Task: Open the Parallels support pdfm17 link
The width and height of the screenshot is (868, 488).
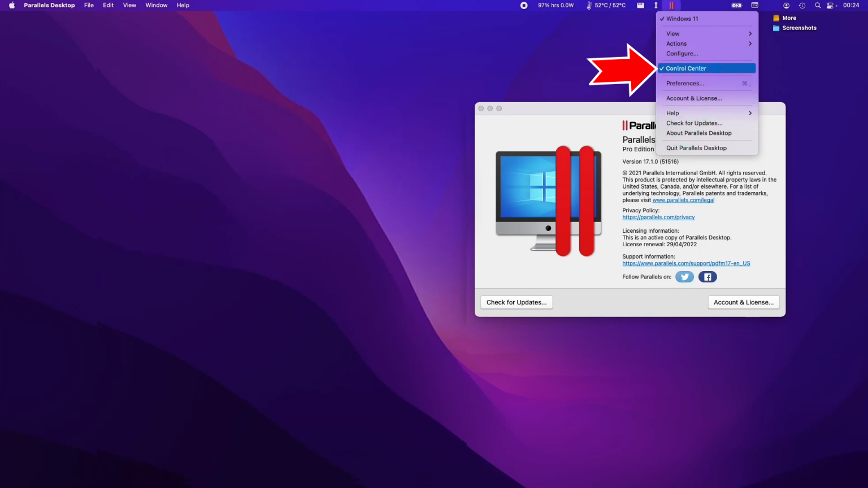Action: 686,263
